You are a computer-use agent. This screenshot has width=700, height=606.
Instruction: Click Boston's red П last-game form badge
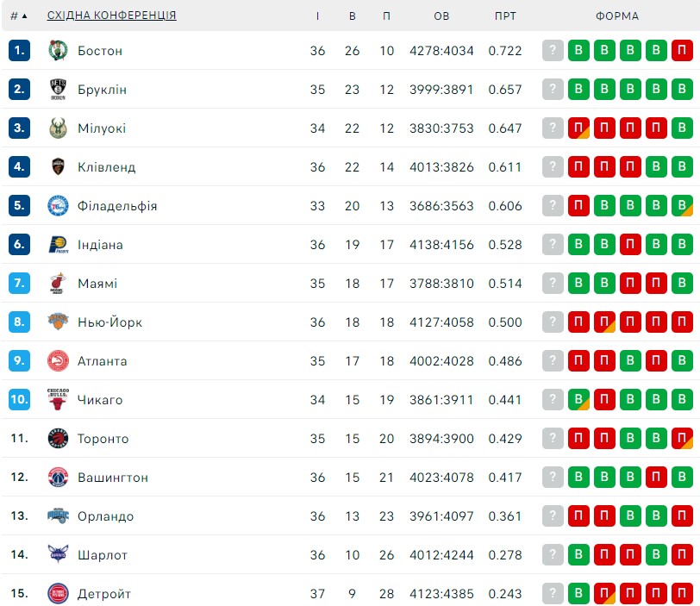tap(682, 50)
